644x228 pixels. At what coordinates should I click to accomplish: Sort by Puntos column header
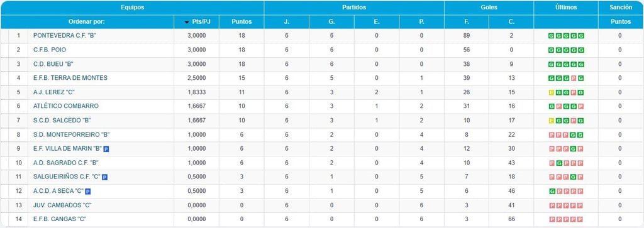[x=241, y=22]
